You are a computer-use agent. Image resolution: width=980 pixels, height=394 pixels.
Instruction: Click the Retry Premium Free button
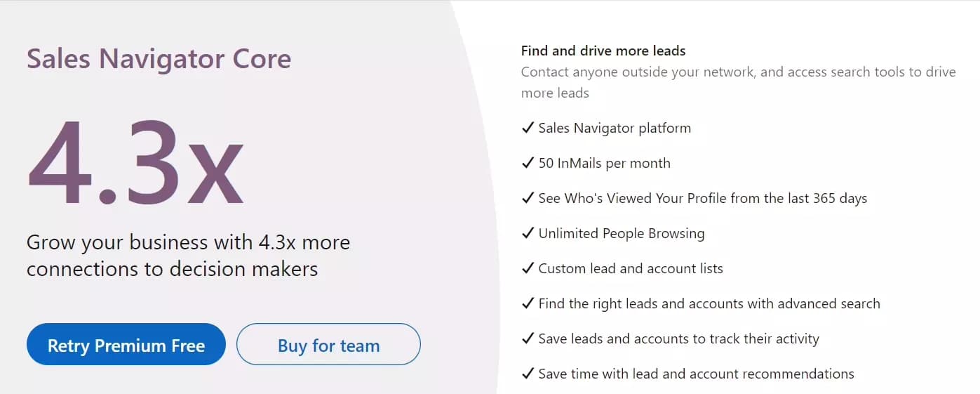(x=126, y=344)
